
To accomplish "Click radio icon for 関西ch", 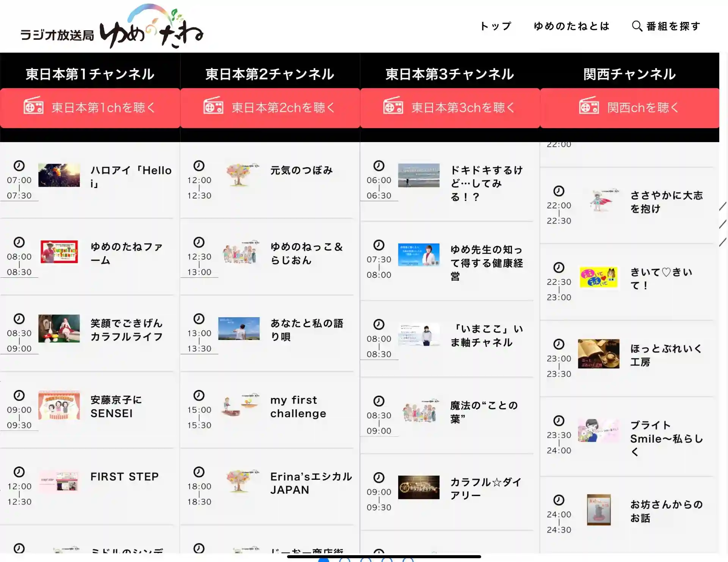I will pos(588,106).
